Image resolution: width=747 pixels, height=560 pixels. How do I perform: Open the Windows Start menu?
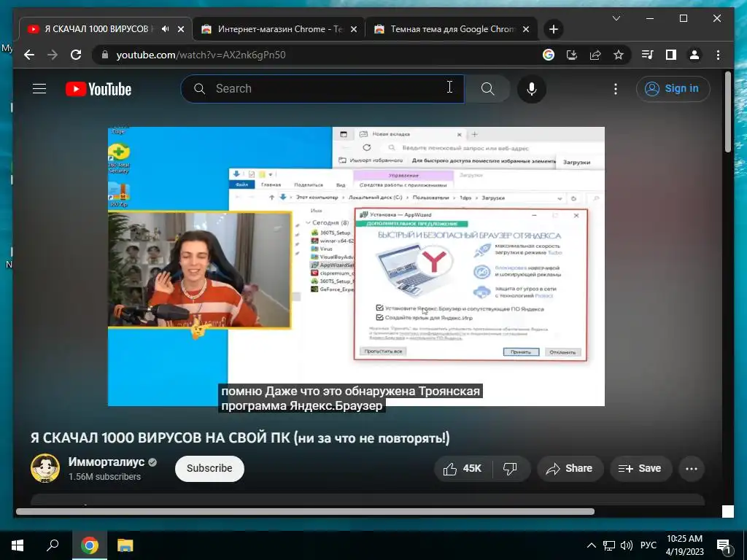click(x=18, y=545)
